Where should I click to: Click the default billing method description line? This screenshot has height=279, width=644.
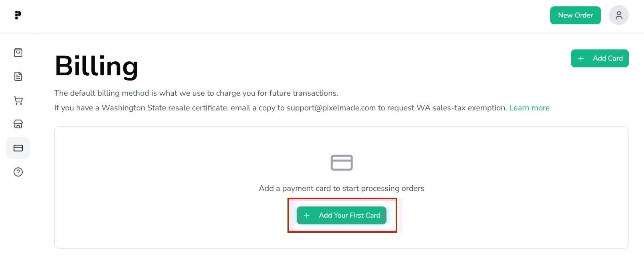pos(196,93)
